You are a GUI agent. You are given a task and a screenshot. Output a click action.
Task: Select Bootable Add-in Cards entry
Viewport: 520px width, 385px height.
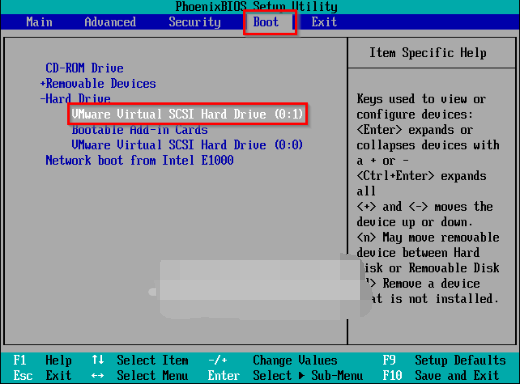pos(139,129)
